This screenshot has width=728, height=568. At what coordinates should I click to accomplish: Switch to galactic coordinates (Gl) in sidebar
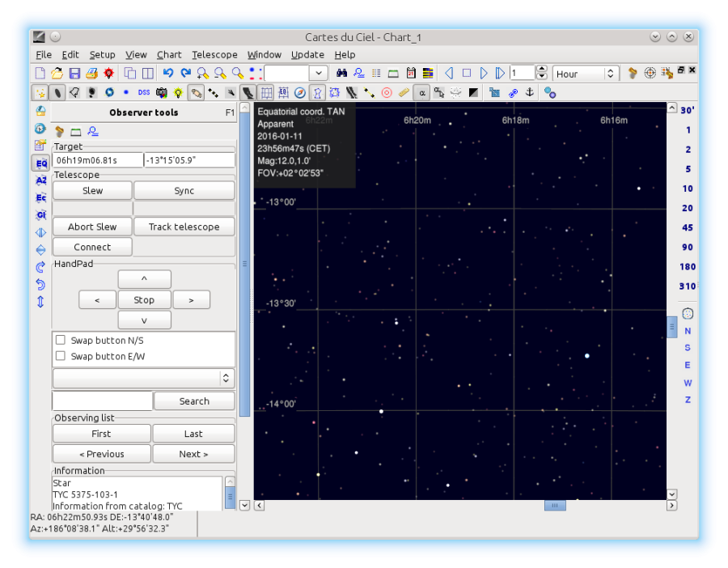(x=41, y=215)
